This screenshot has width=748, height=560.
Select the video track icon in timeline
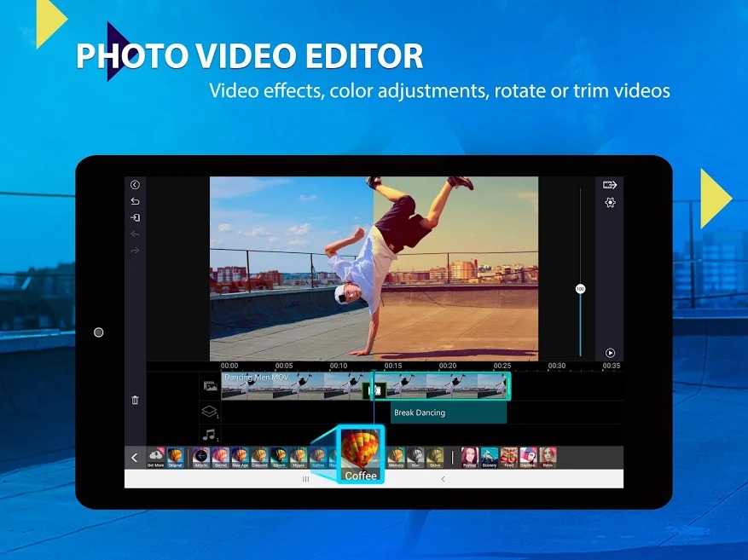tap(209, 384)
